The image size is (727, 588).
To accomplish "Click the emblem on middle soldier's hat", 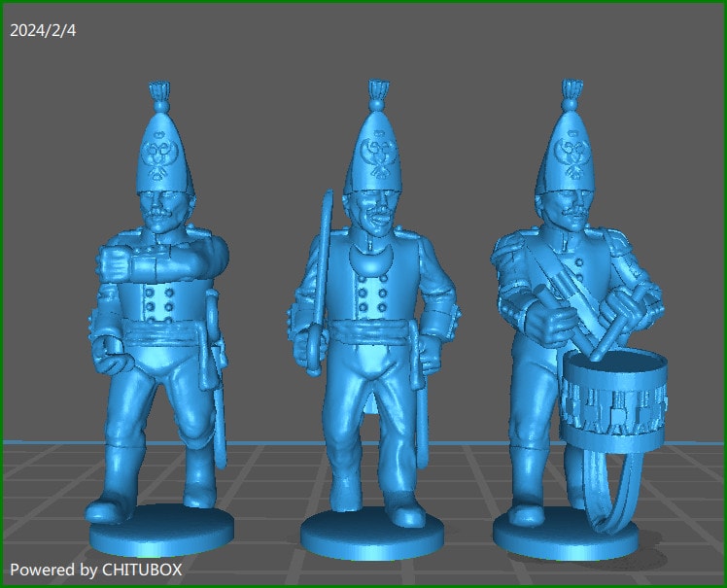I will 375,150.
